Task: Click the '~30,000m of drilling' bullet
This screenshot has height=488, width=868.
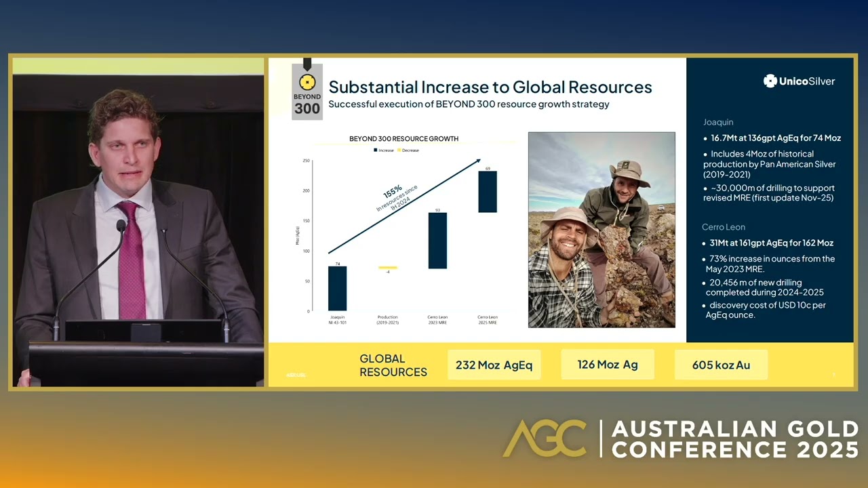Action: 769,193
